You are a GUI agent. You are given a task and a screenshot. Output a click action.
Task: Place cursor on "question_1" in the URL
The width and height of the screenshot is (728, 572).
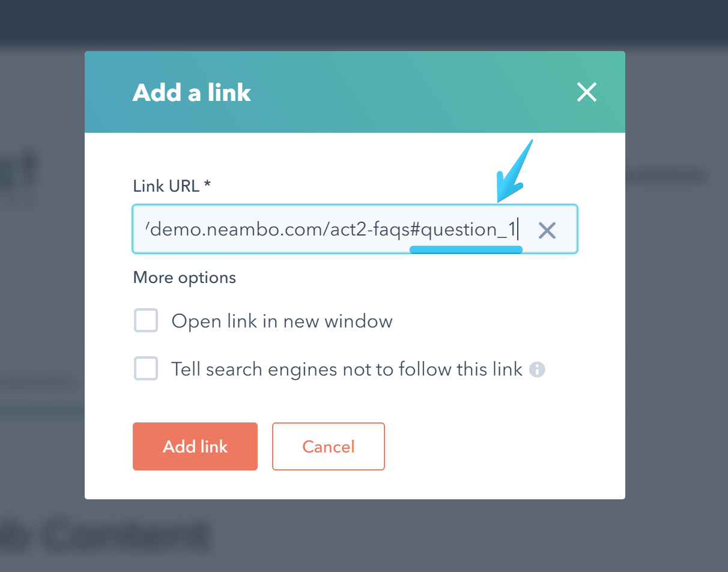(x=471, y=230)
